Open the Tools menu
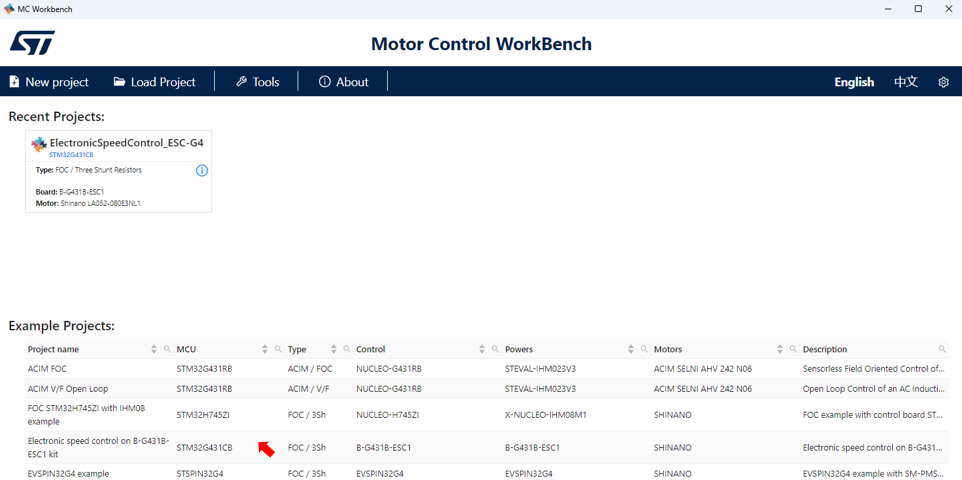962x480 pixels. point(258,82)
